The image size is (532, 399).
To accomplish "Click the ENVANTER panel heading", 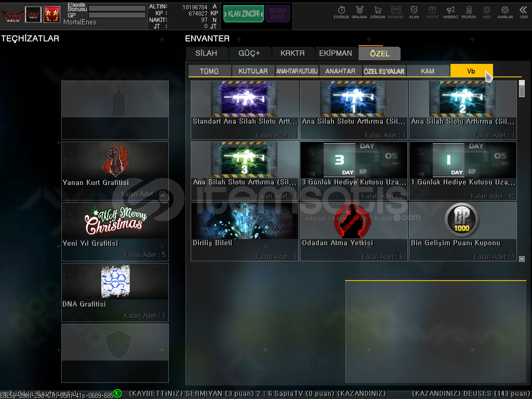I will [207, 38].
